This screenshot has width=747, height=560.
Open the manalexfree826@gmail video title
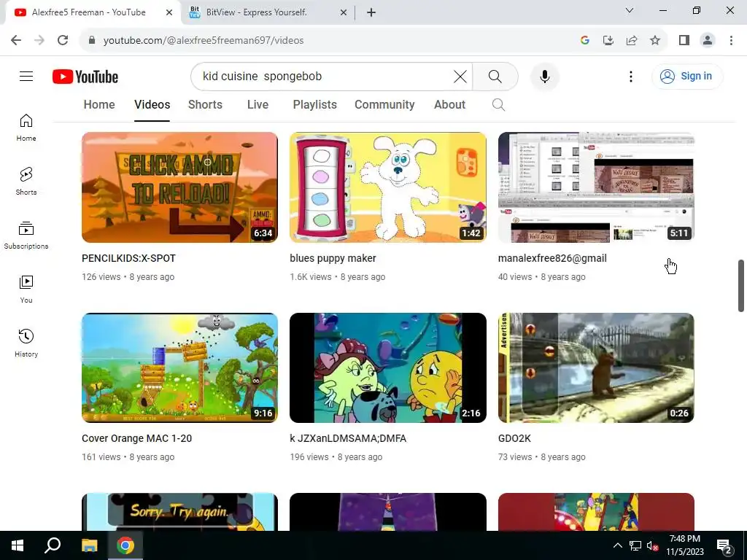552,258
